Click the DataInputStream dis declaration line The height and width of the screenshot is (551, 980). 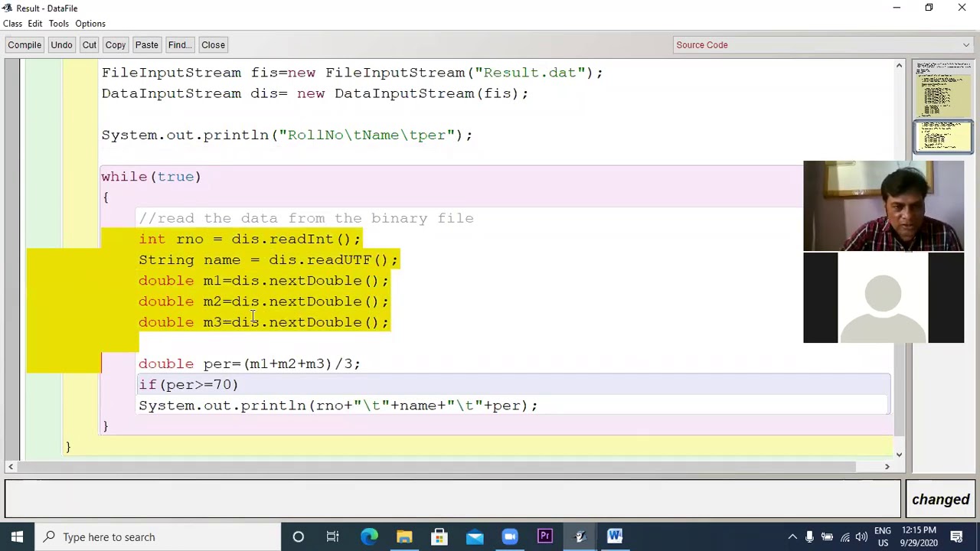315,93
